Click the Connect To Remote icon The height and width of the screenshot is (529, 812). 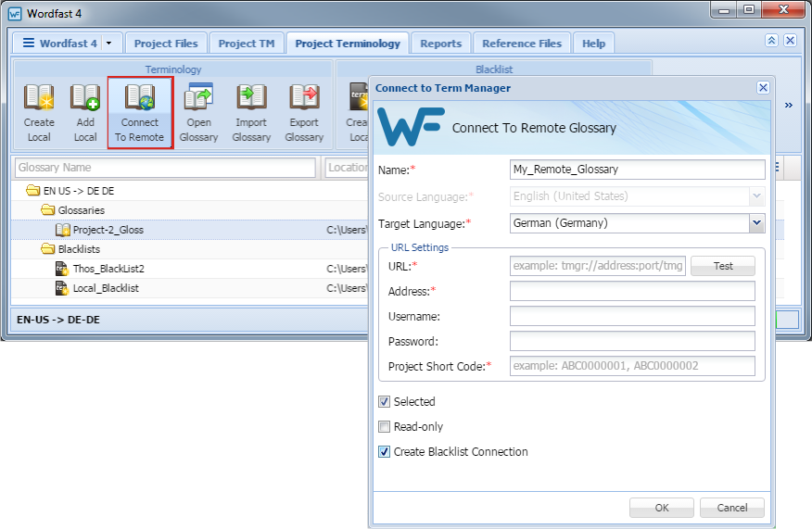click(140, 113)
